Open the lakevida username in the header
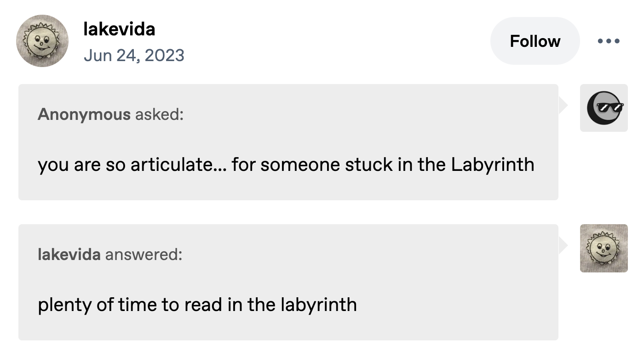The height and width of the screenshot is (362, 644). (x=119, y=30)
